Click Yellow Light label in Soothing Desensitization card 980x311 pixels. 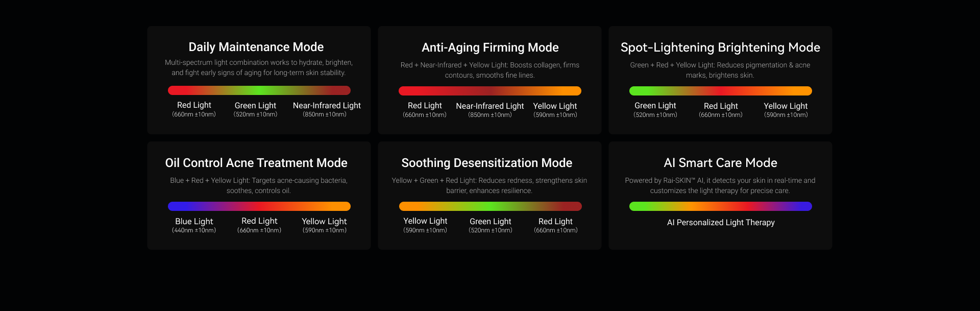[x=425, y=221]
